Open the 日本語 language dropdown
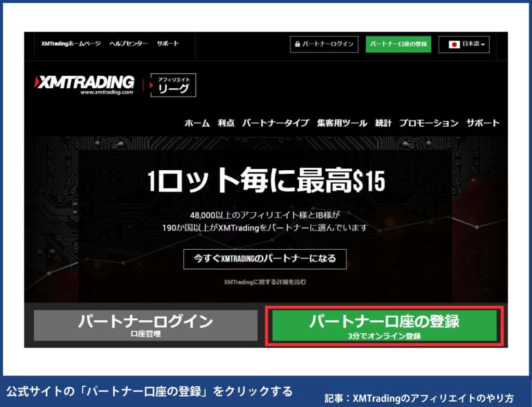532x407 pixels. [x=467, y=45]
